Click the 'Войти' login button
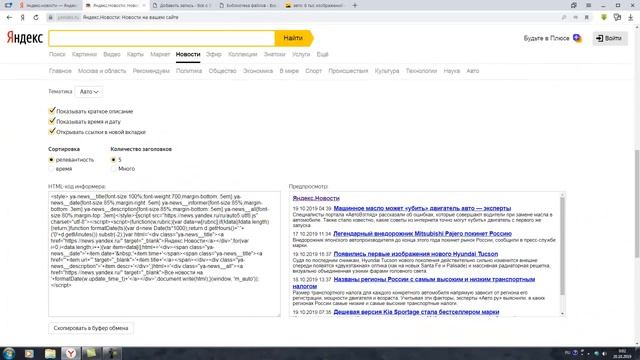Viewport: 640px width, 360px height. tap(610, 38)
